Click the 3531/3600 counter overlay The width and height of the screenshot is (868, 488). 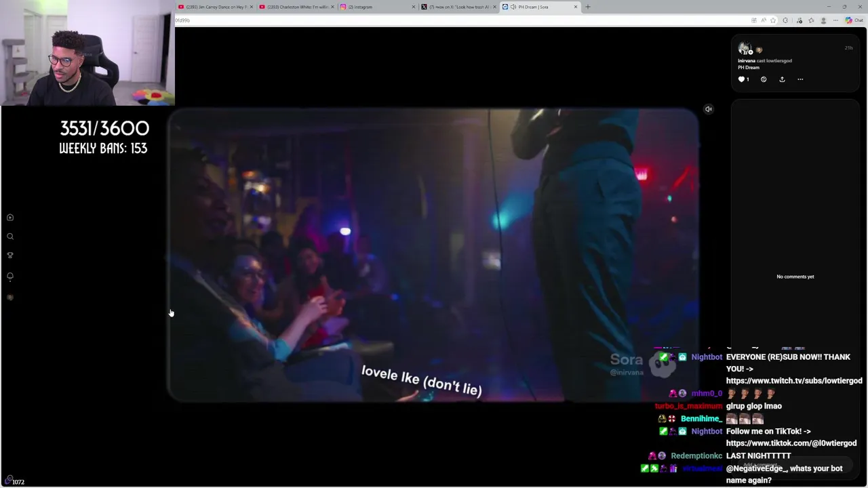click(x=104, y=129)
